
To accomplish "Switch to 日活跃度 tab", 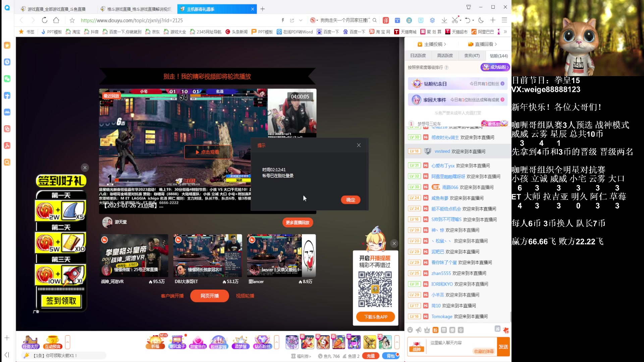I will click(418, 56).
